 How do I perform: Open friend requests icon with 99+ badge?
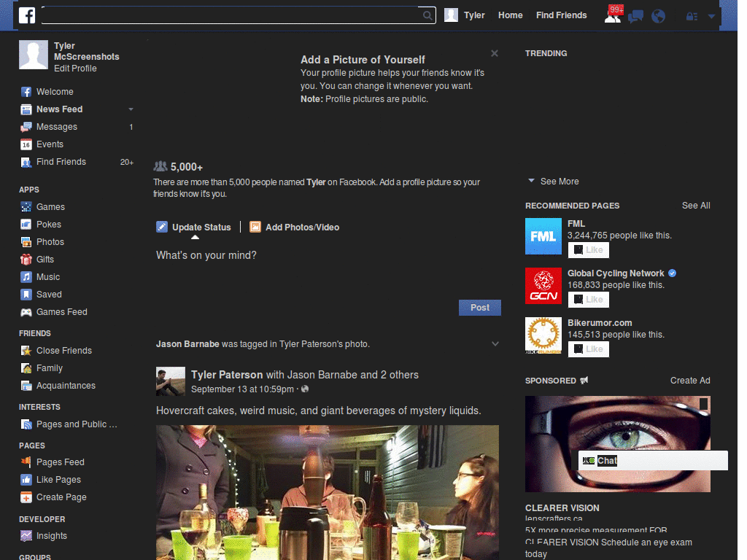coord(614,15)
